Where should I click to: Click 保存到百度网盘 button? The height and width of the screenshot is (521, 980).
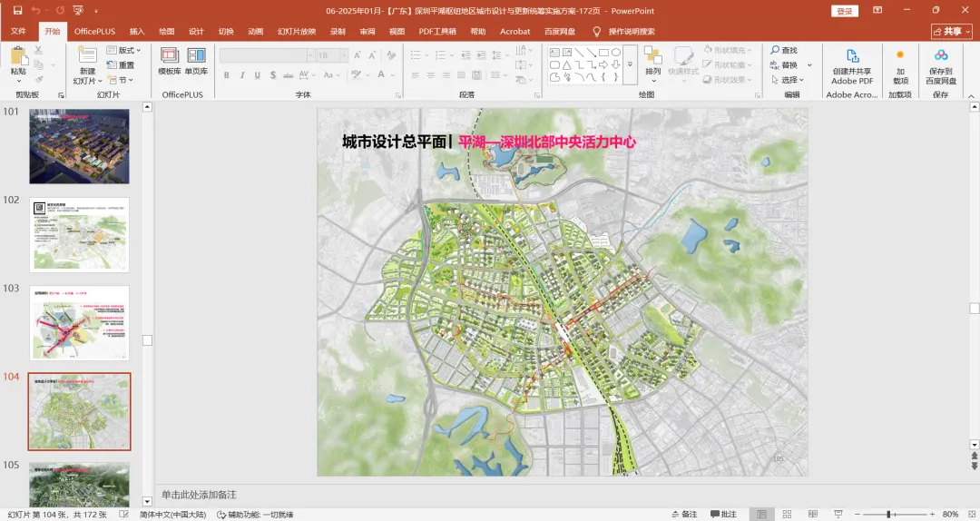pos(941,66)
